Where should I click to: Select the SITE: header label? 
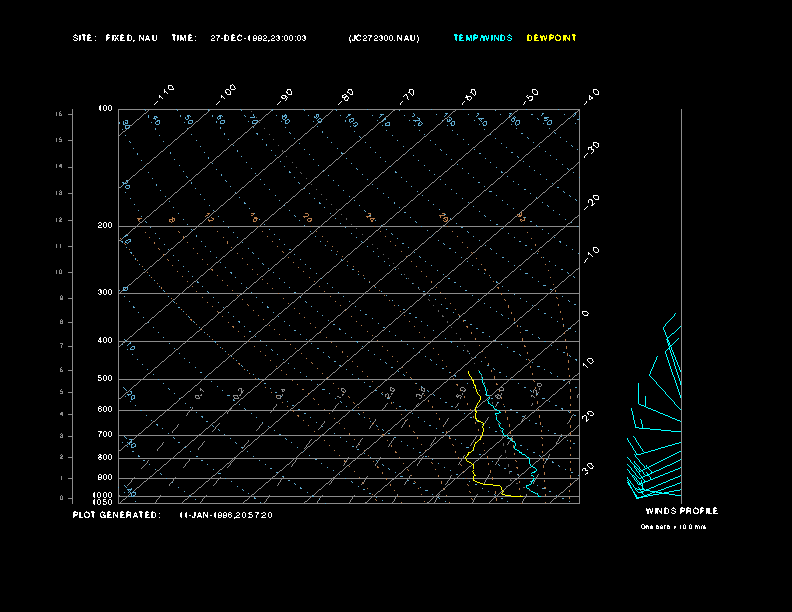coord(84,38)
